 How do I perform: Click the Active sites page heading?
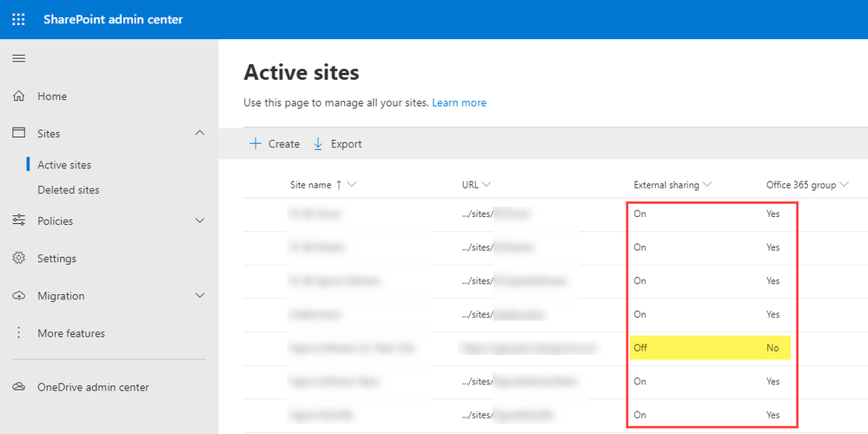click(x=301, y=72)
